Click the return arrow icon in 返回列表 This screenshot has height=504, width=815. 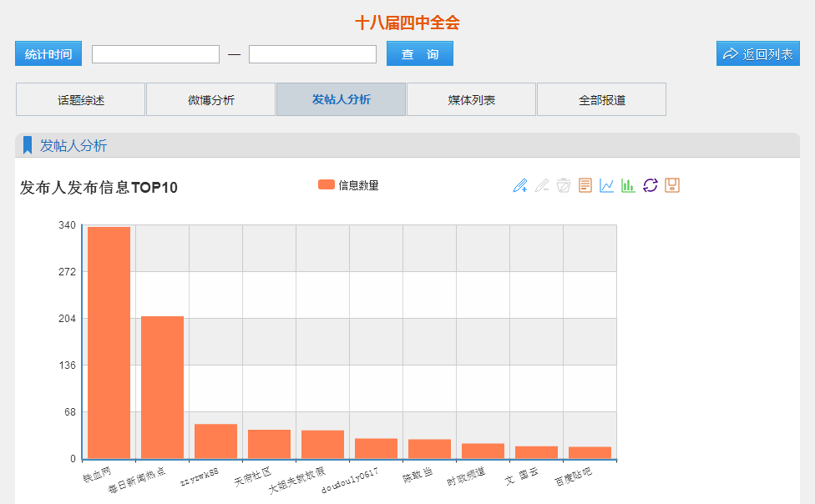tap(731, 54)
